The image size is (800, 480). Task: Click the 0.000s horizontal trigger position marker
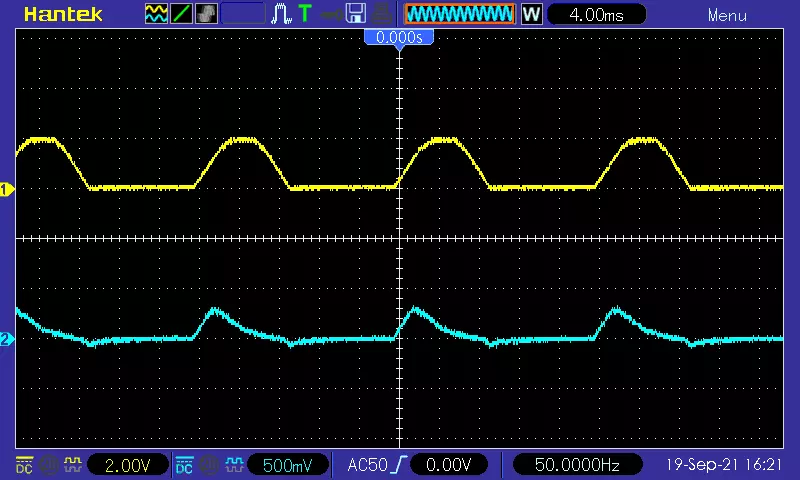399,38
